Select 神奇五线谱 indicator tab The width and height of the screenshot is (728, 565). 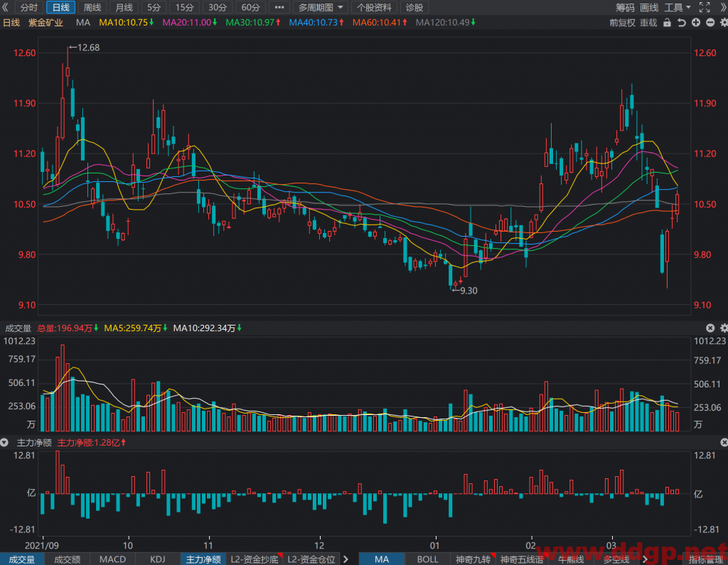522,559
